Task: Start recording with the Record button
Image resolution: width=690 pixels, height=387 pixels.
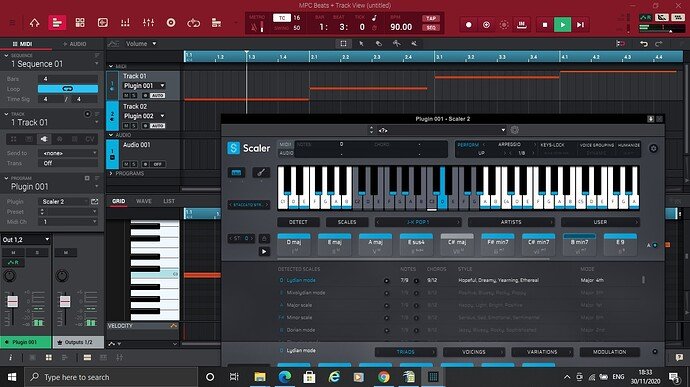Action: (469, 25)
